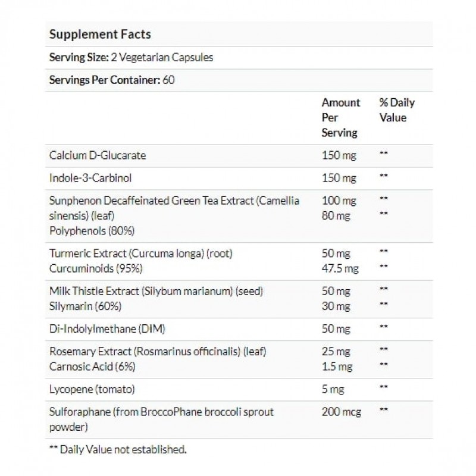Click the Amount Per Serving column header

pos(340,117)
